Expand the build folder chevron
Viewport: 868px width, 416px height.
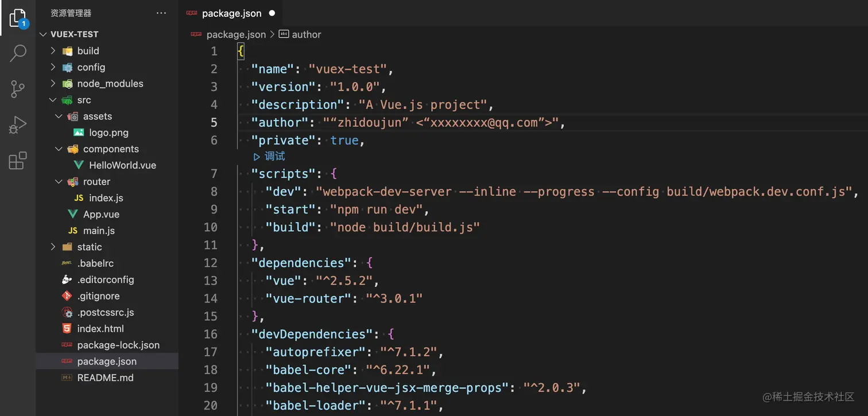point(53,50)
